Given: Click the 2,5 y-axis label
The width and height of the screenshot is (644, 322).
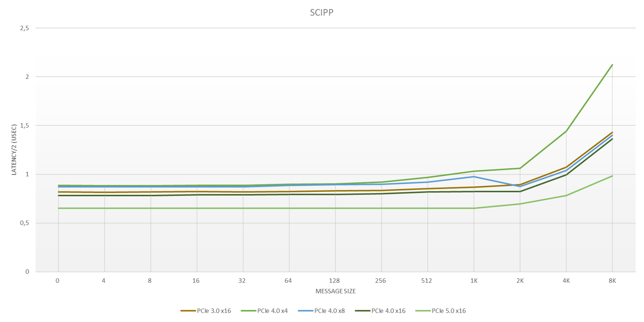Looking at the screenshot, I should pyautogui.click(x=24, y=28).
